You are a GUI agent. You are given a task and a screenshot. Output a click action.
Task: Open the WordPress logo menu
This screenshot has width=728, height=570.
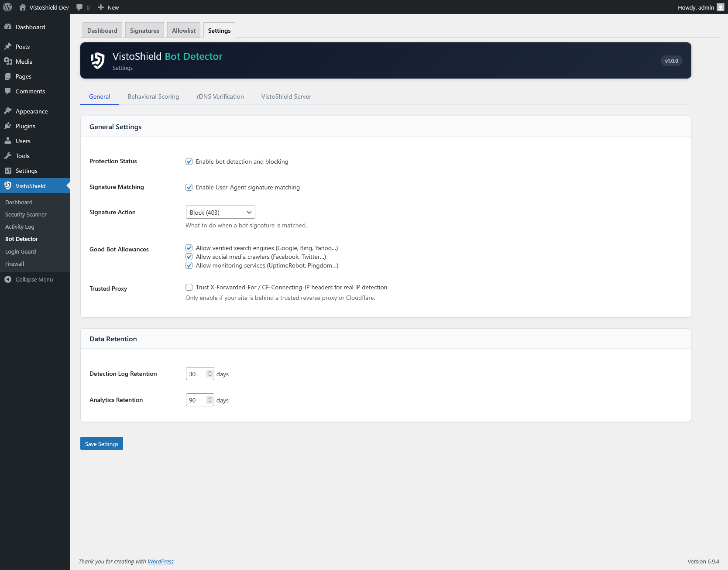pyautogui.click(x=7, y=7)
